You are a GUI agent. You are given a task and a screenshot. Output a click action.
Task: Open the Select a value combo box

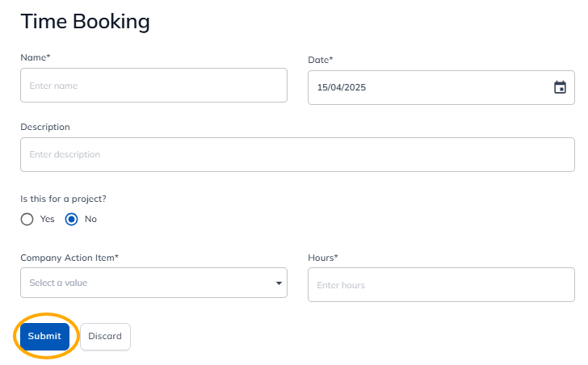[x=145, y=283]
